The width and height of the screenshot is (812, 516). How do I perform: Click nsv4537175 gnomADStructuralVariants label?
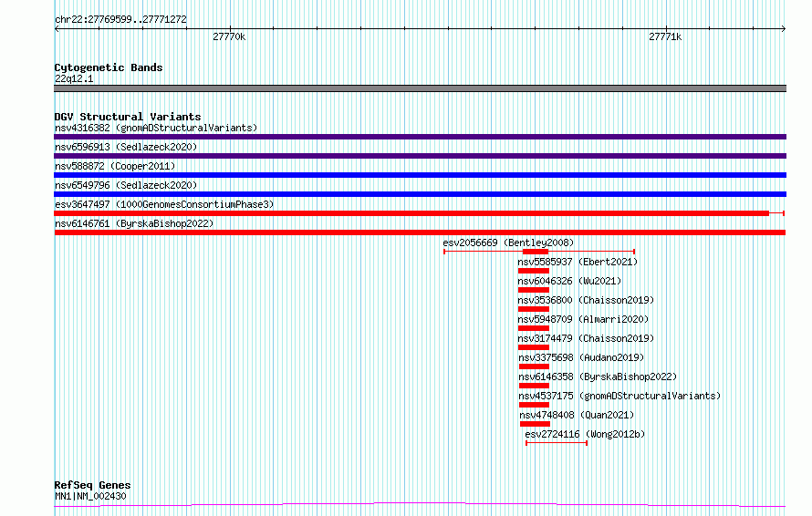click(619, 396)
